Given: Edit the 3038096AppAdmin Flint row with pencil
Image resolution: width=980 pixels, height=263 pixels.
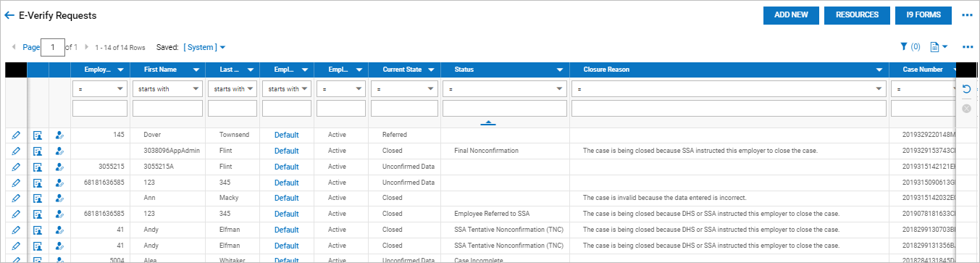Looking at the screenshot, I should (x=16, y=151).
